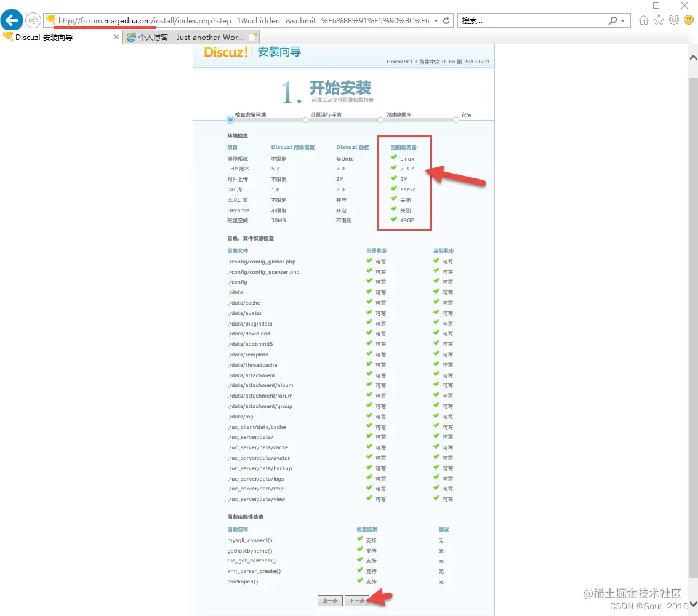Image resolution: width=698 pixels, height=616 pixels.
Task: Click gethostbyname() function name
Action: [x=249, y=551]
